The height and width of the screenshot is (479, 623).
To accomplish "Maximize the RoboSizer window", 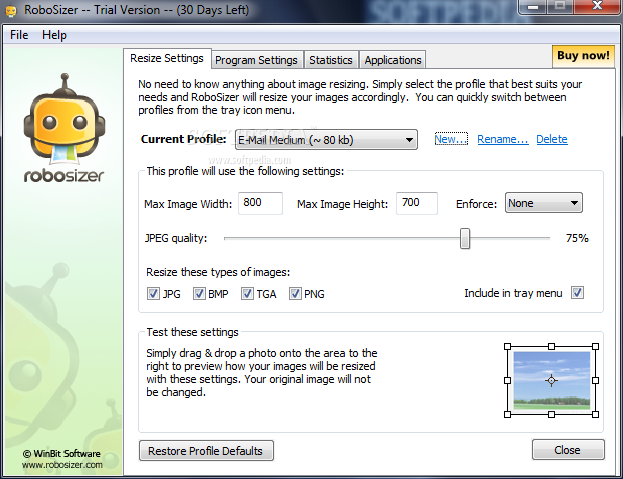I will coord(560,6).
